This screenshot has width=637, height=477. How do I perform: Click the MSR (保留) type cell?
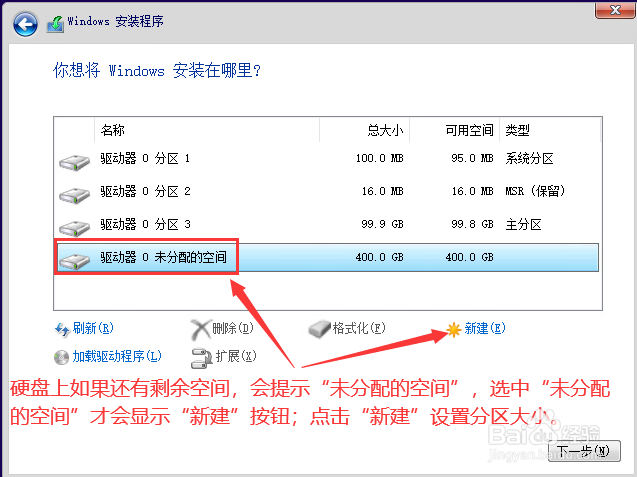(x=535, y=191)
